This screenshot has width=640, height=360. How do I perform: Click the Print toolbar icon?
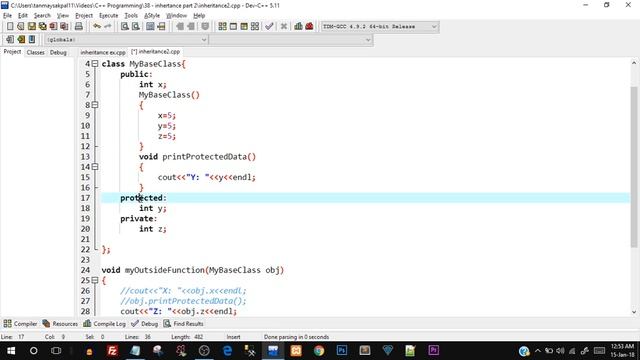(x=79, y=27)
